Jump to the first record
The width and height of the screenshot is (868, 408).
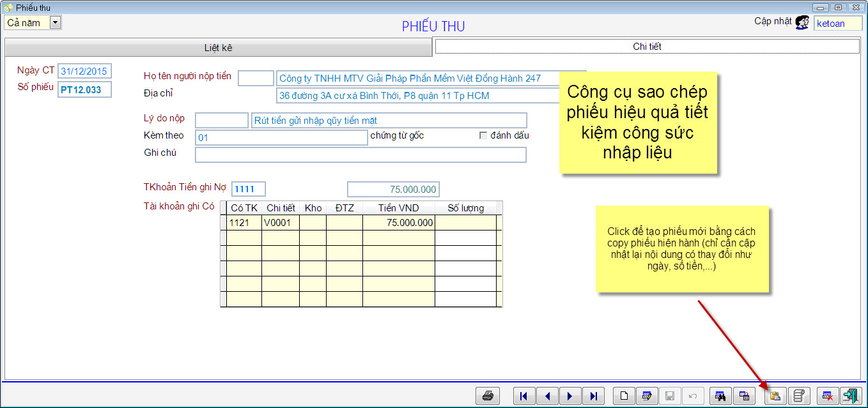(524, 396)
